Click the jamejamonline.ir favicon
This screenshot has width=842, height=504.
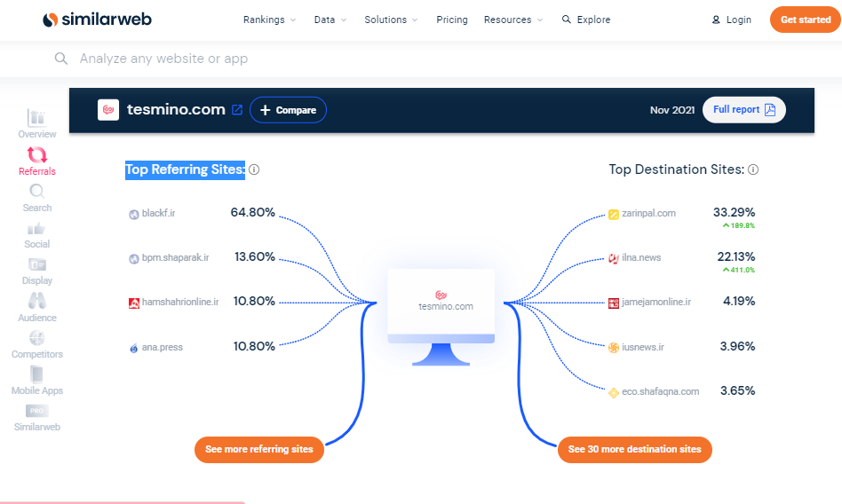[x=613, y=303]
